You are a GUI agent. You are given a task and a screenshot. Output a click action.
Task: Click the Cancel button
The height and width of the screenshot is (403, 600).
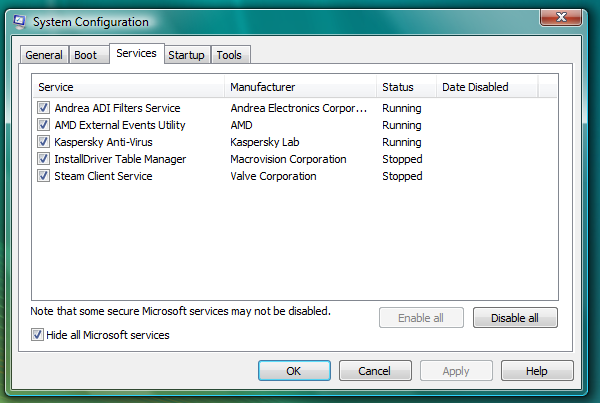375,370
